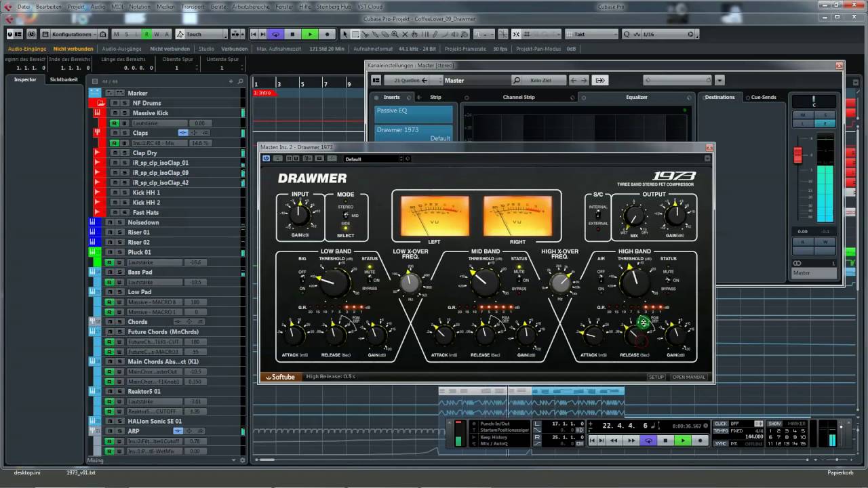Click the LOW X-OVER FREQ knob
The height and width of the screenshot is (488, 868).
click(x=409, y=283)
